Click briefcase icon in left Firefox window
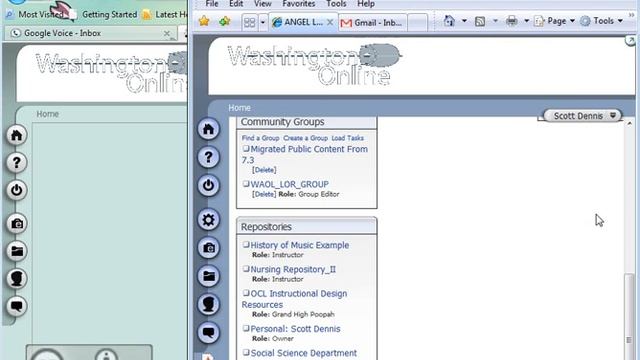The image size is (640, 360). coord(17,224)
